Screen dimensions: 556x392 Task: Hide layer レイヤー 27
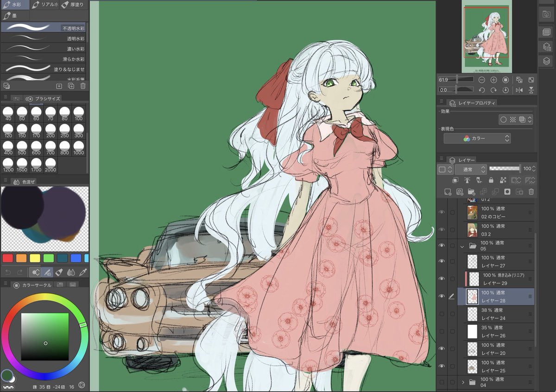pyautogui.click(x=442, y=261)
